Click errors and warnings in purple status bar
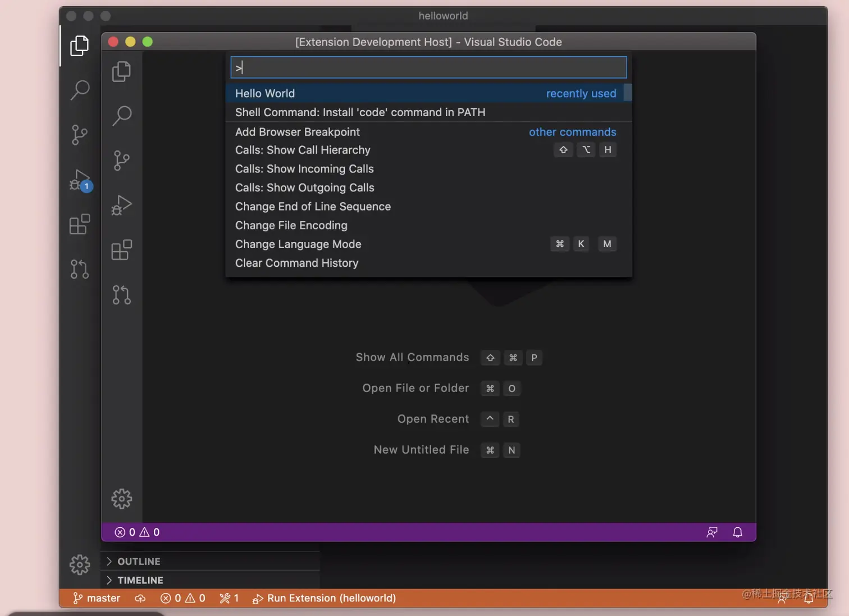Image resolution: width=849 pixels, height=616 pixels. coord(137,532)
